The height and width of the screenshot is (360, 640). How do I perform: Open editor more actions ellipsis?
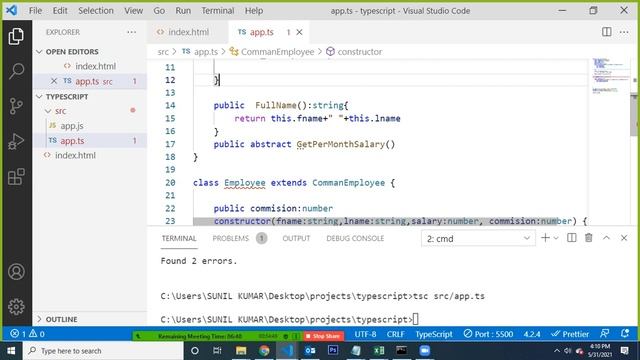click(x=624, y=32)
